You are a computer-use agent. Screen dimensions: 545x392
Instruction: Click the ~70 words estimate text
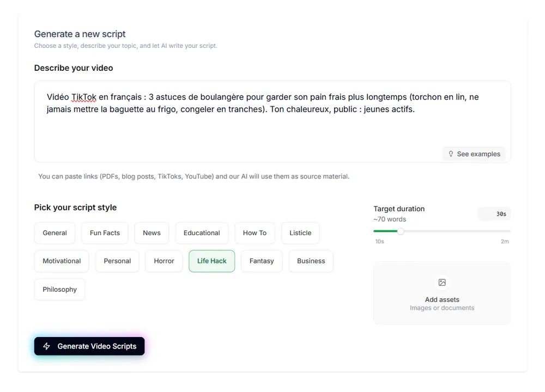point(390,219)
